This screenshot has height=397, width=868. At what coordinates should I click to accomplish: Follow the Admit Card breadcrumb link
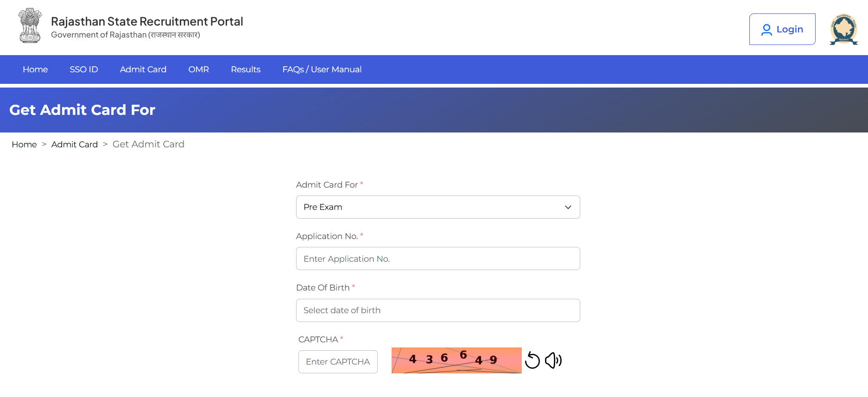tap(75, 145)
